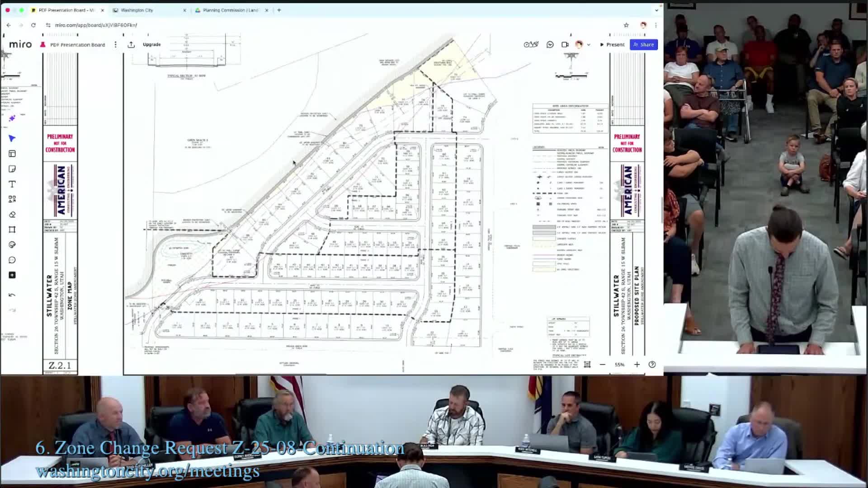The width and height of the screenshot is (868, 488).
Task: Toggle the video call icon
Action: [x=565, y=44]
